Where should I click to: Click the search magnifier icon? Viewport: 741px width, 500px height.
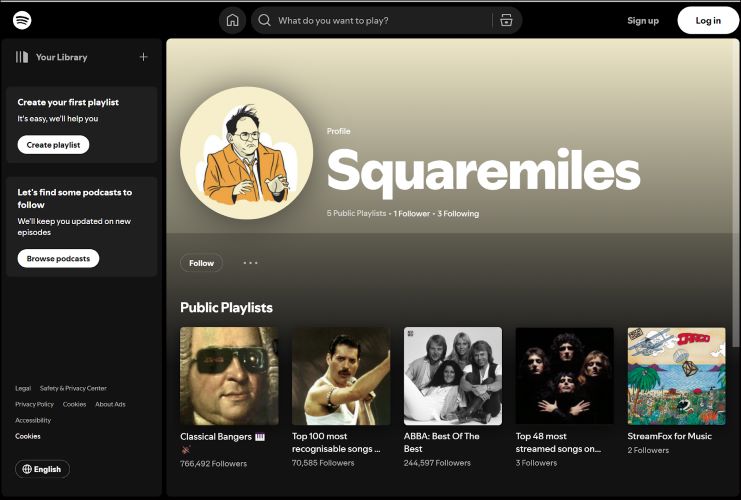point(265,20)
